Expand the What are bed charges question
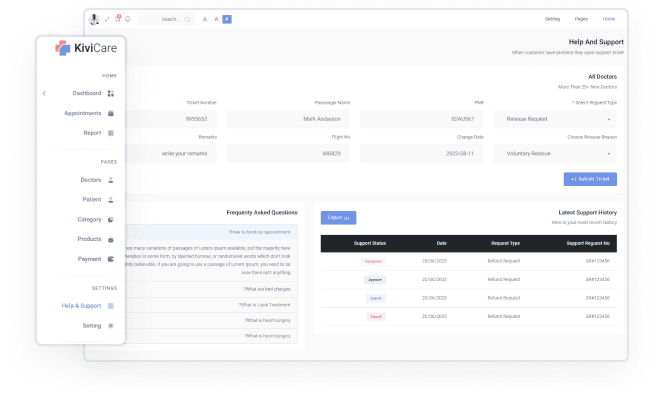Image resolution: width=662 pixels, height=400 pixels. 211,289
